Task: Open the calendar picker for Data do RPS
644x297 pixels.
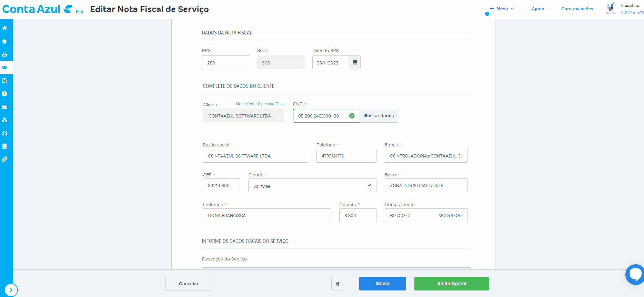Action: (354, 62)
